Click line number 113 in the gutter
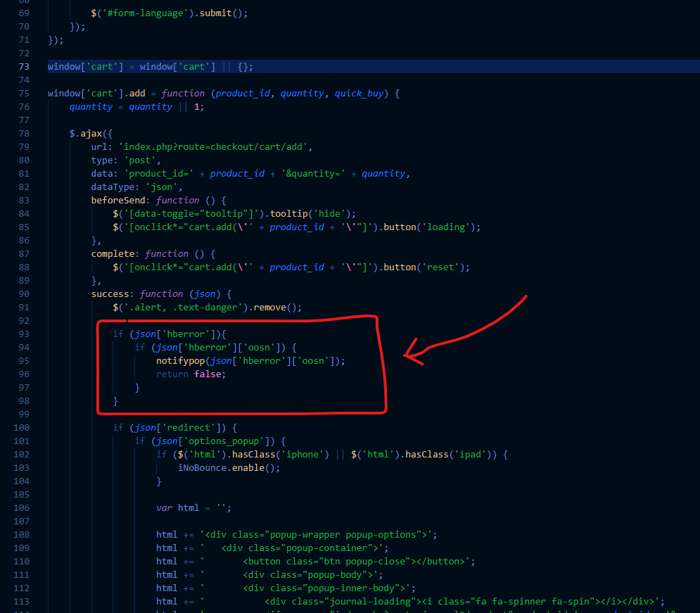700x613 pixels. (21, 602)
